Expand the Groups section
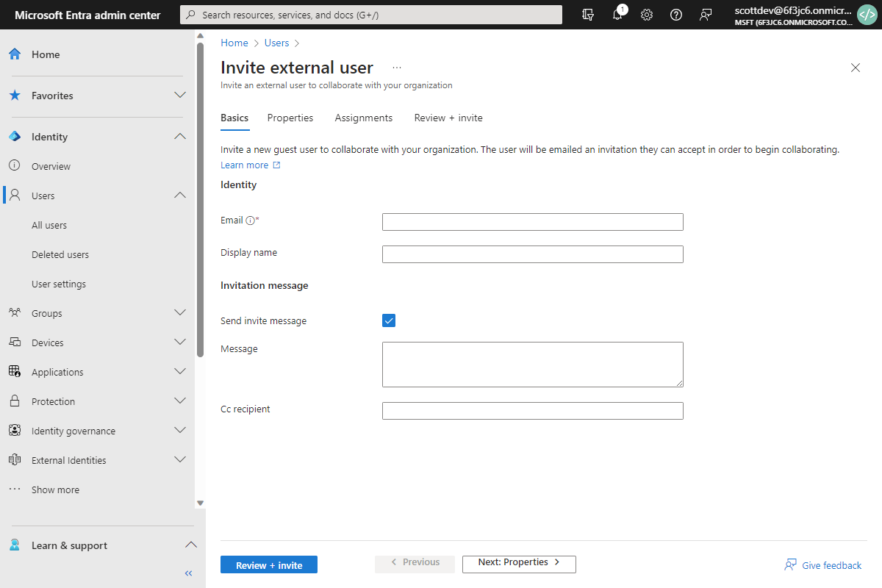 click(x=180, y=312)
